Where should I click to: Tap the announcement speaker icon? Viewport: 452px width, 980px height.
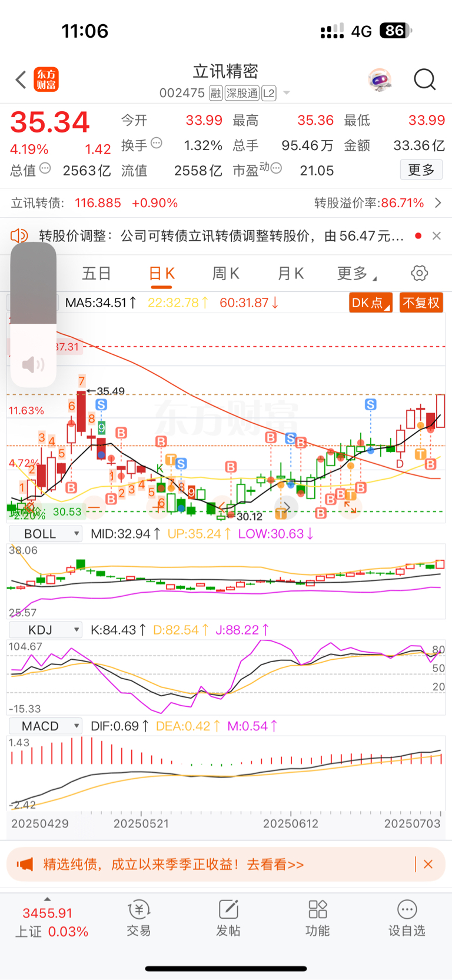[19, 236]
